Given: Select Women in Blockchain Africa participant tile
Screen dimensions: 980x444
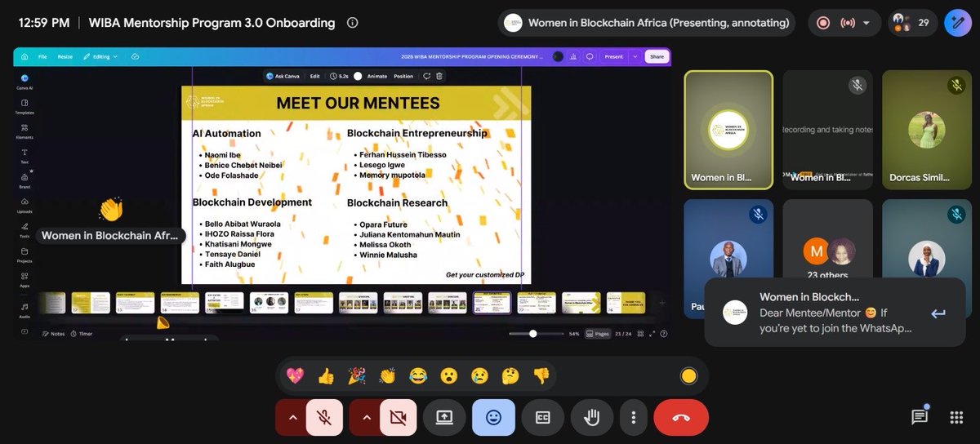Looking at the screenshot, I should [x=728, y=129].
